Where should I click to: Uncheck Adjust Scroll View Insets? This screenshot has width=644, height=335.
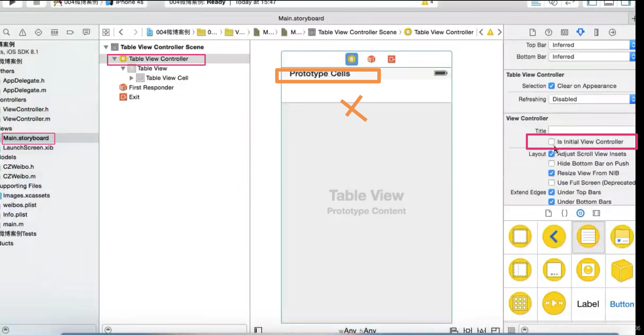[x=552, y=154]
